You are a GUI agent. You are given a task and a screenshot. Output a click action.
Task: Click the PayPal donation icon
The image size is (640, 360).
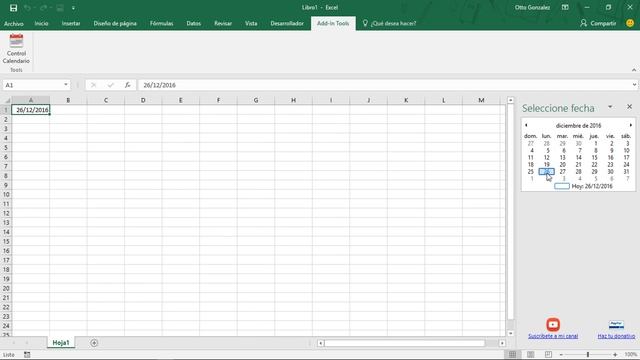[616, 325]
